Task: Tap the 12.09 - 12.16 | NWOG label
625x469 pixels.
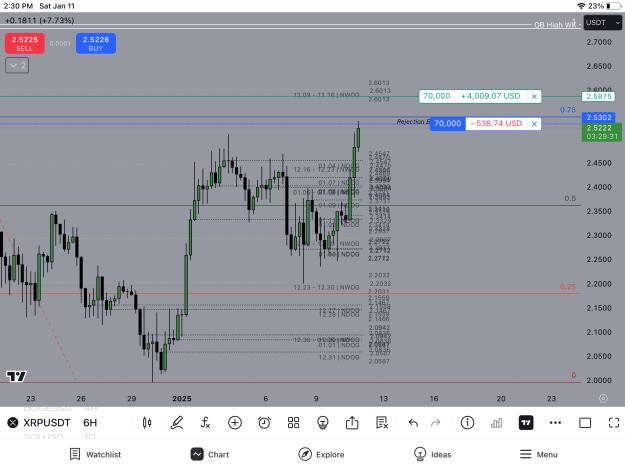Action: [326, 95]
